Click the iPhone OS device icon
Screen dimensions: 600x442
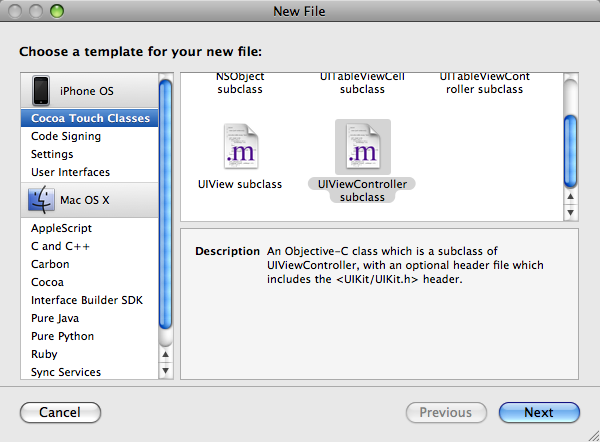click(x=41, y=90)
